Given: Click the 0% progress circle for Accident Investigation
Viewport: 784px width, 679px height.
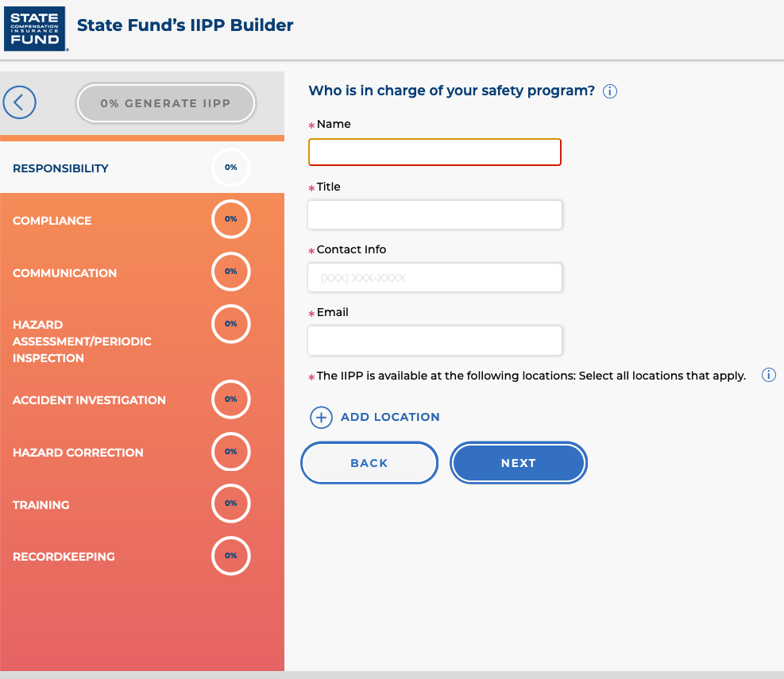Looking at the screenshot, I should pos(230,399).
